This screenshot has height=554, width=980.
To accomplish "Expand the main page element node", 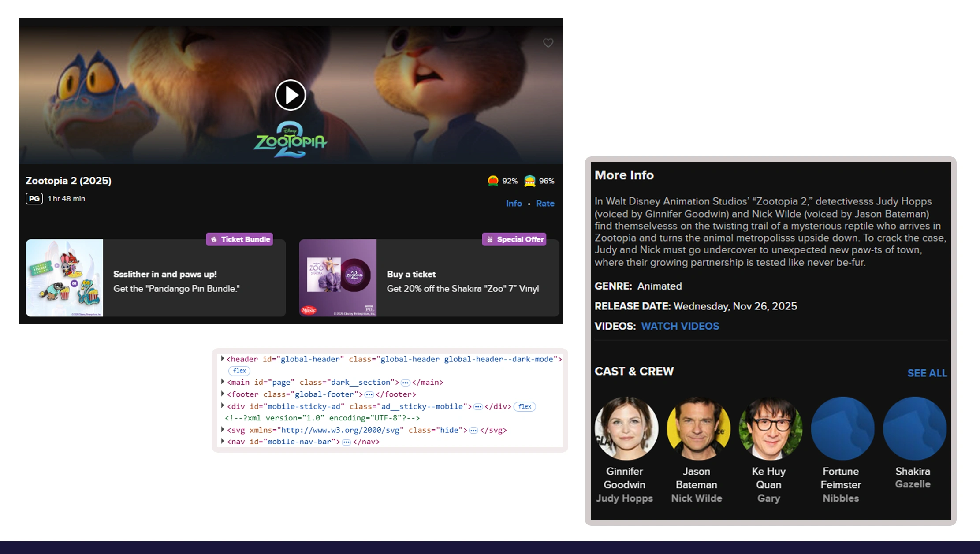I will point(223,382).
